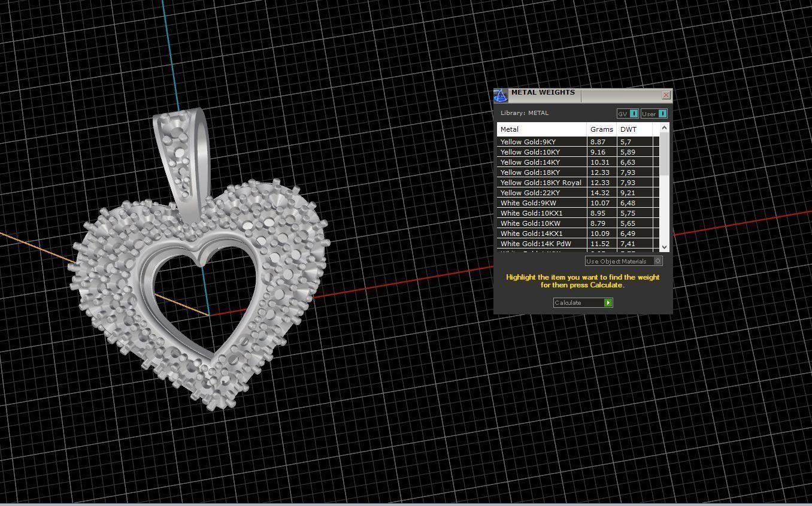Click the 5,89 DWT value
Viewport: 812px width, 506px height.
628,152
